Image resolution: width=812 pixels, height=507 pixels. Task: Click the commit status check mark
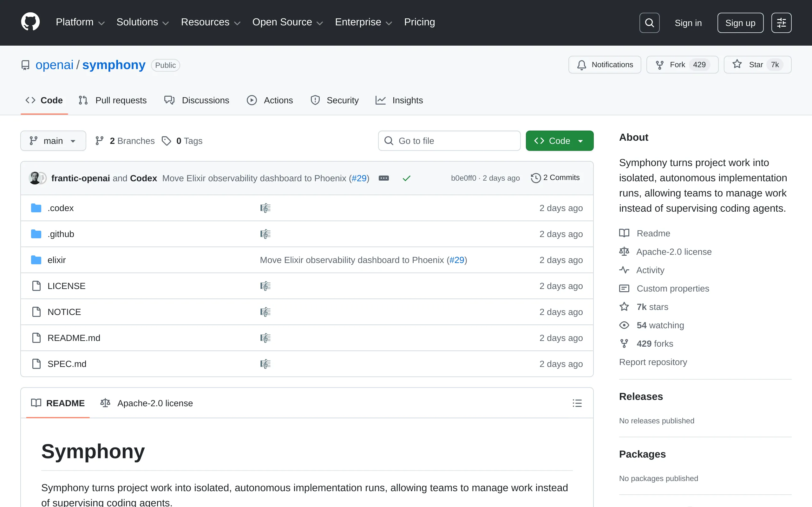click(406, 178)
